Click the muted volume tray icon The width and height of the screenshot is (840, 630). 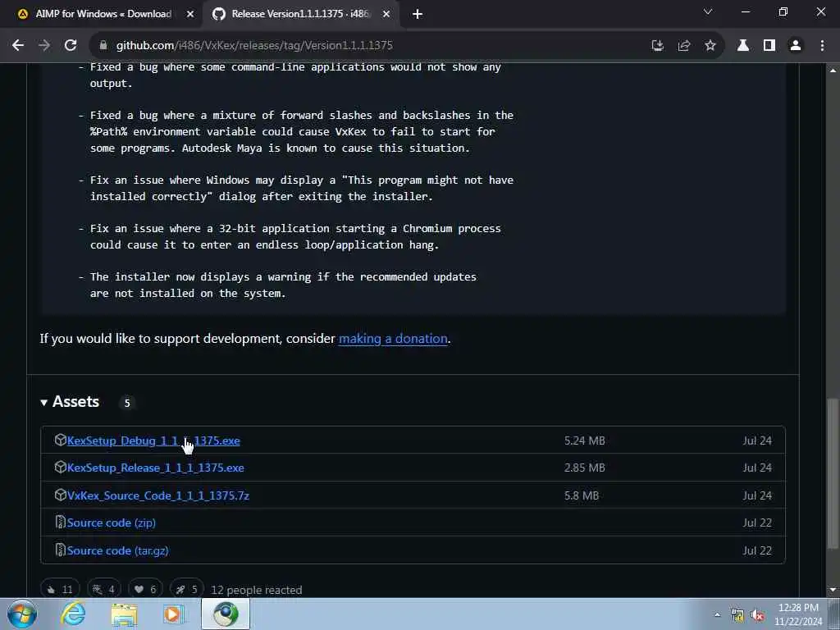(x=757, y=615)
